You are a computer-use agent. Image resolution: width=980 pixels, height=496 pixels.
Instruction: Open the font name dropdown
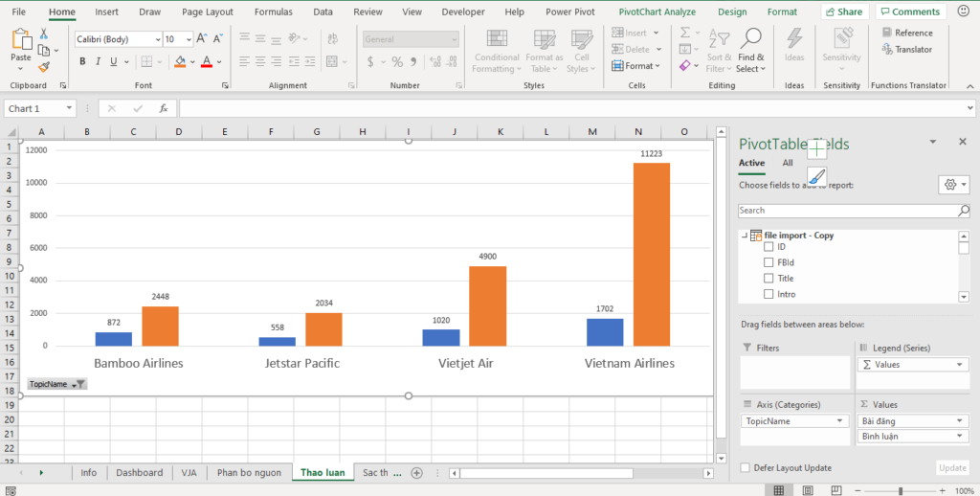158,39
